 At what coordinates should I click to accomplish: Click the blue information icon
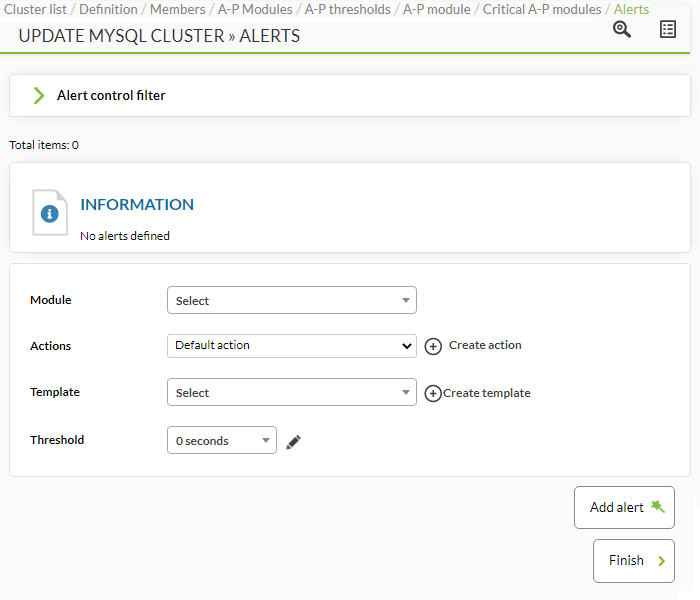coord(50,213)
